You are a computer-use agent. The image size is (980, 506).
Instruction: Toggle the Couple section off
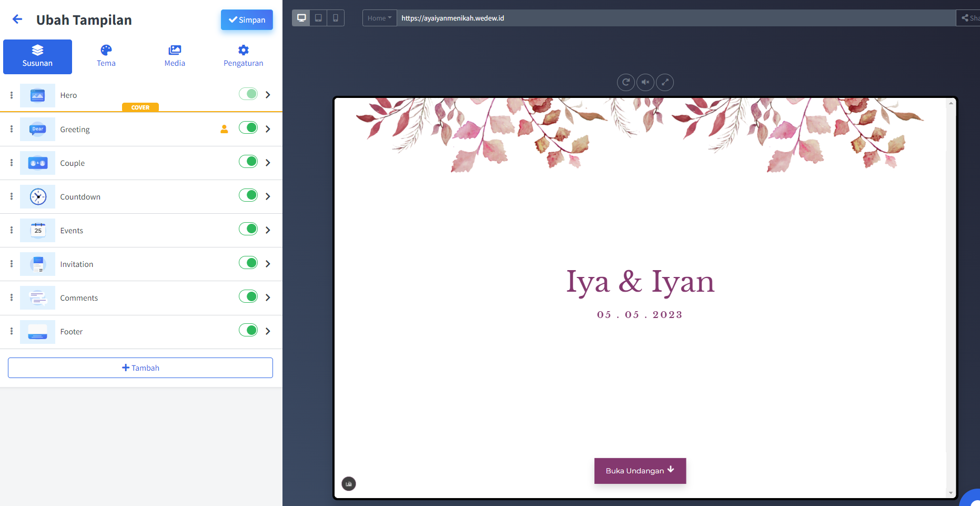(x=248, y=161)
